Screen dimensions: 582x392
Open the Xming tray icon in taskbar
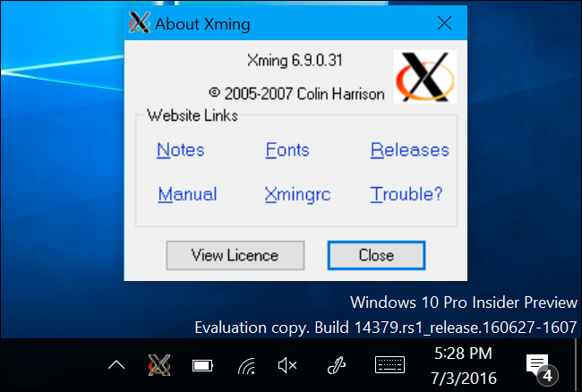point(159,365)
